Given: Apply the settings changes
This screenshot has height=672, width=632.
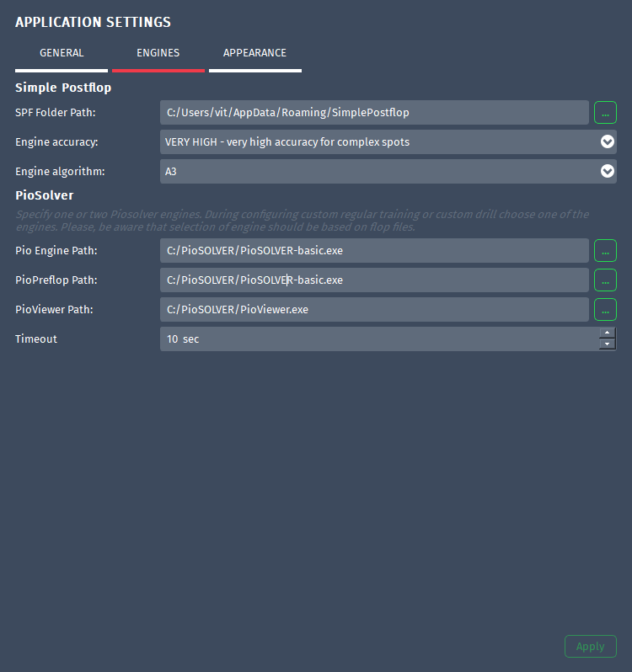Looking at the screenshot, I should 591,646.
